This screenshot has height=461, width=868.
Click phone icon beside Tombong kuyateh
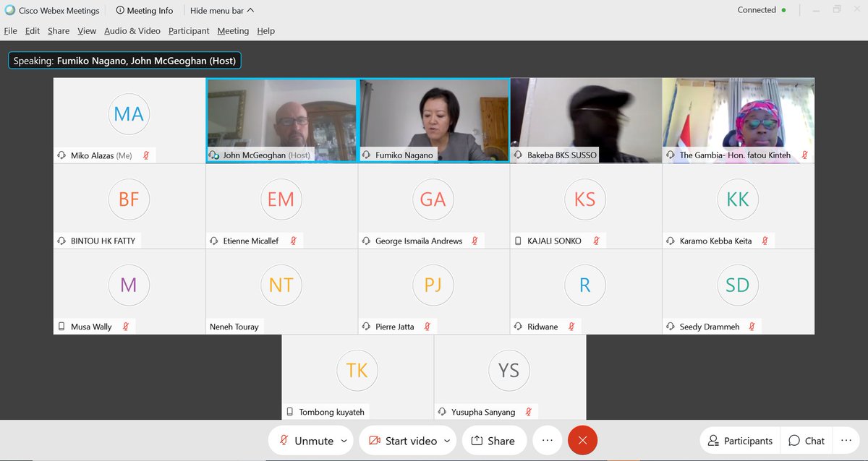290,412
